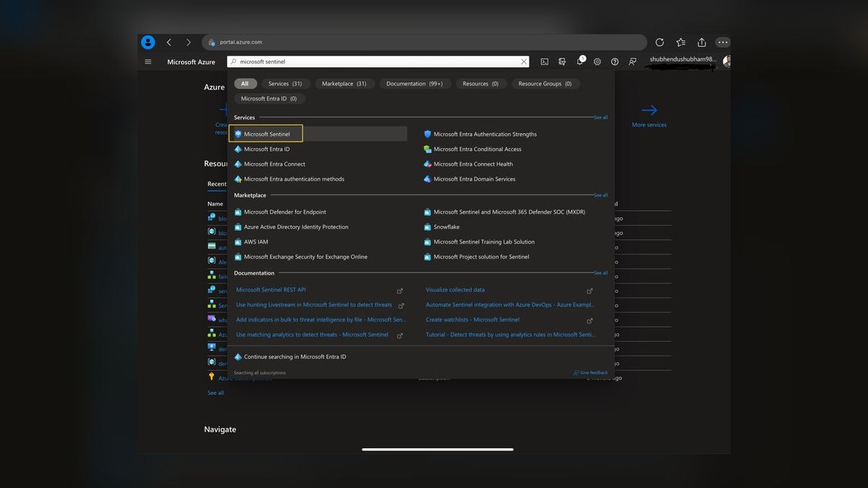
Task: Click the Microsoft Entra Connect service icon
Action: click(238, 164)
